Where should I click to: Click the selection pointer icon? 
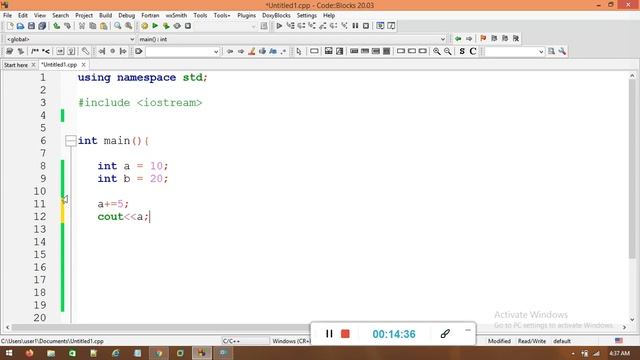(x=299, y=51)
